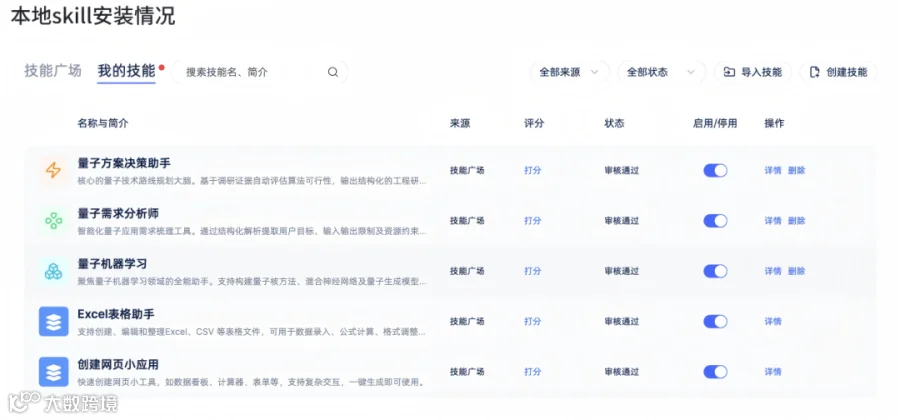900x420 pixels.
Task: Click 删除 for 量子机器学习
Action: [x=796, y=271]
